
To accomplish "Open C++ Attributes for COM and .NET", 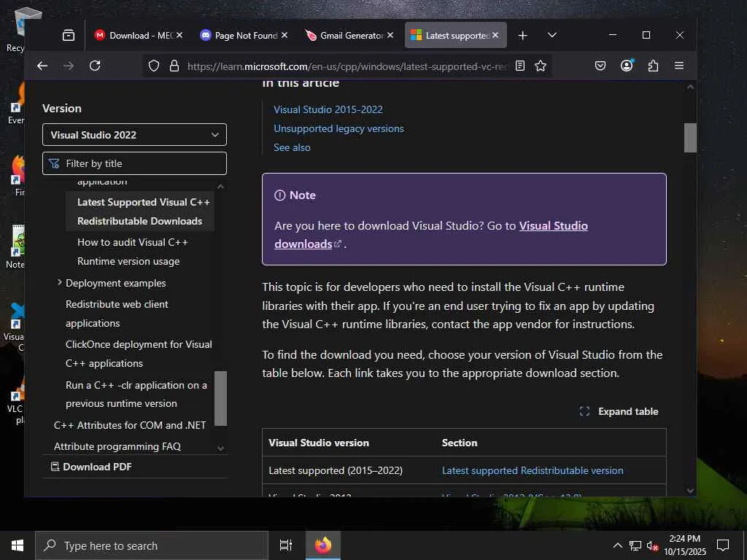I will [130, 425].
